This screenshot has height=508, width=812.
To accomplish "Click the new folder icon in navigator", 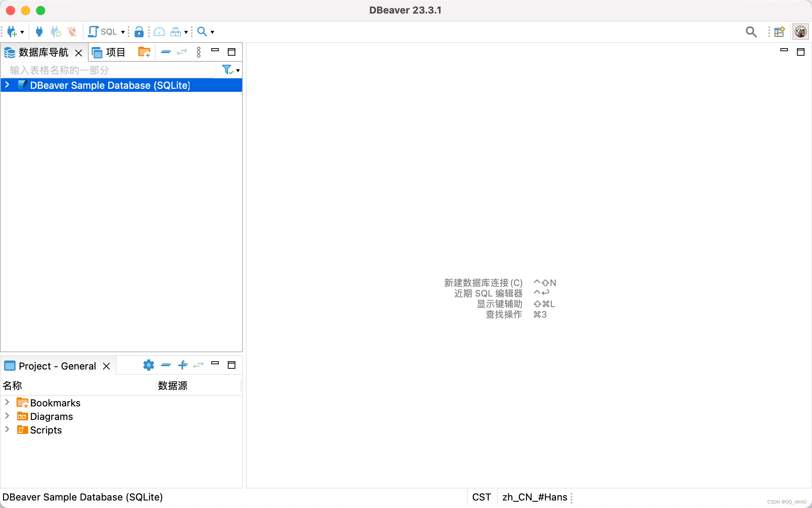I will [x=144, y=52].
